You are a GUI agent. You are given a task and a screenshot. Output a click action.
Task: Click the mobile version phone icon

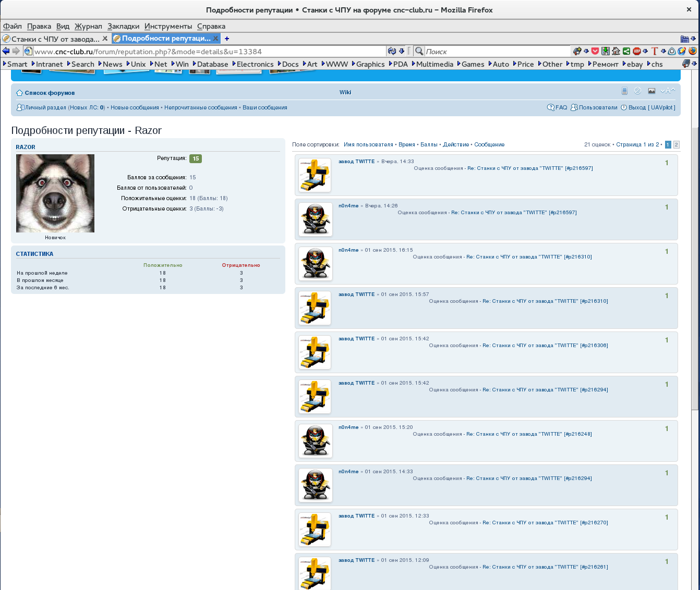coord(624,91)
